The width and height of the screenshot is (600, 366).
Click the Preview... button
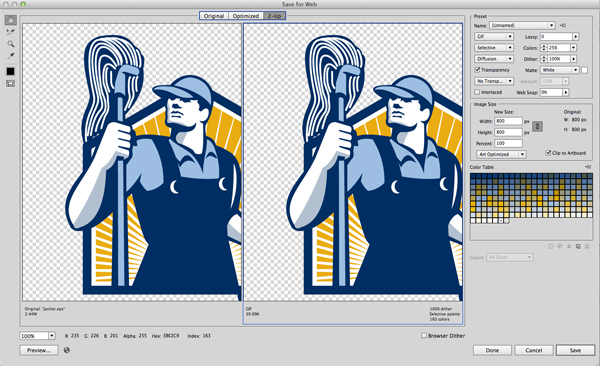click(39, 350)
